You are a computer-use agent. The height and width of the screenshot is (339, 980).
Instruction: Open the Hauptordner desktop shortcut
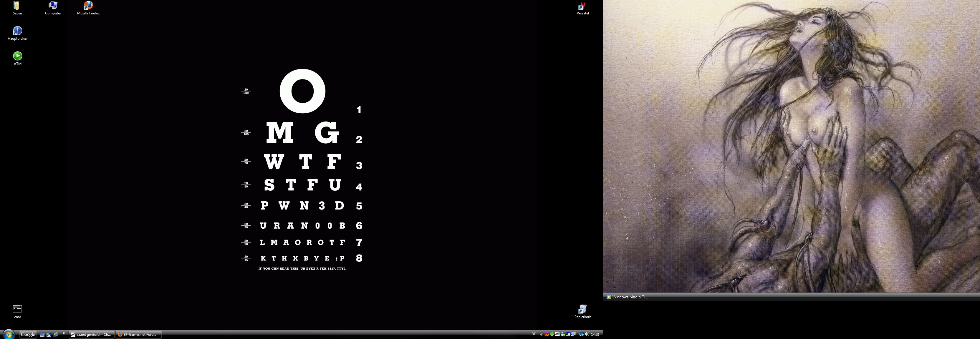click(17, 33)
